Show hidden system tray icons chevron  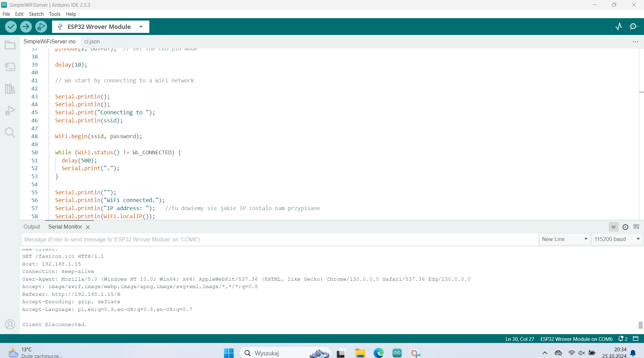pyautogui.click(x=545, y=353)
